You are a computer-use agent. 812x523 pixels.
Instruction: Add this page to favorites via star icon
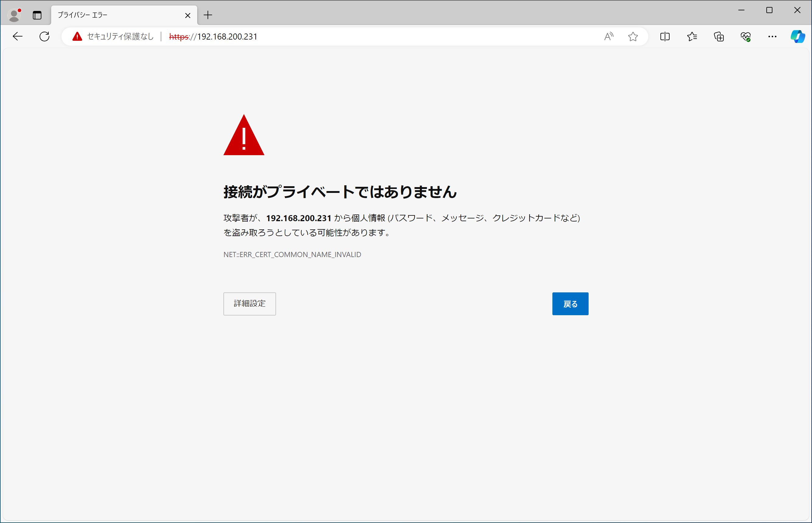(x=633, y=36)
